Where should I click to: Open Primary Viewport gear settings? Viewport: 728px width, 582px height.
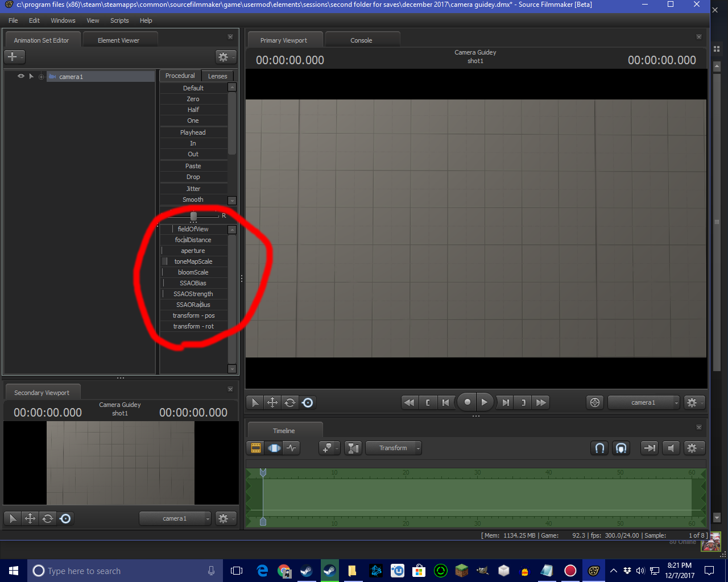pos(694,402)
